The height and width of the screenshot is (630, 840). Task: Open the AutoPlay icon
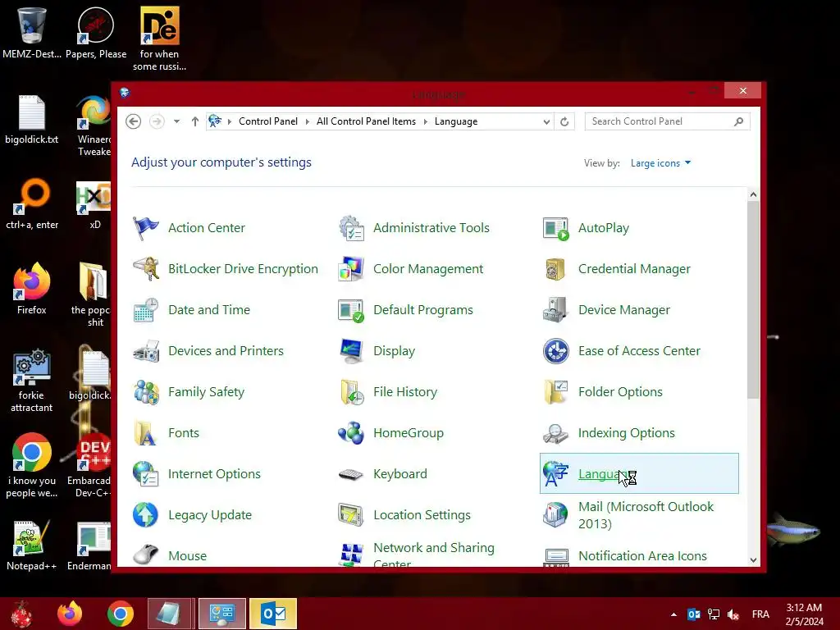[556, 228]
